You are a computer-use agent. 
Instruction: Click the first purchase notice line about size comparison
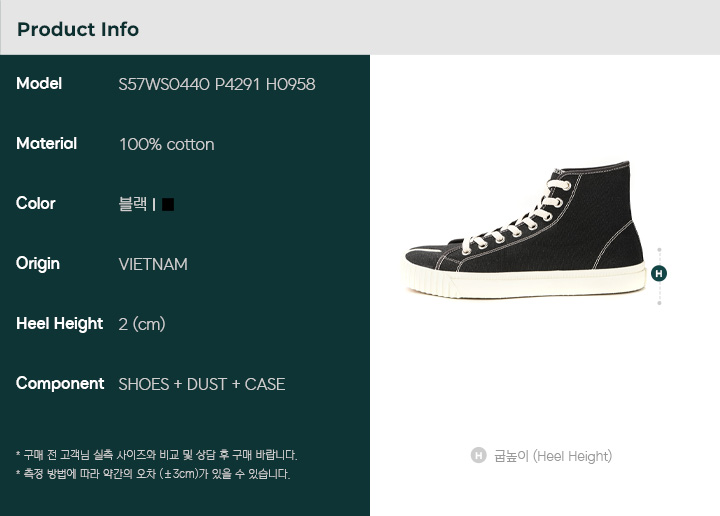tap(157, 455)
